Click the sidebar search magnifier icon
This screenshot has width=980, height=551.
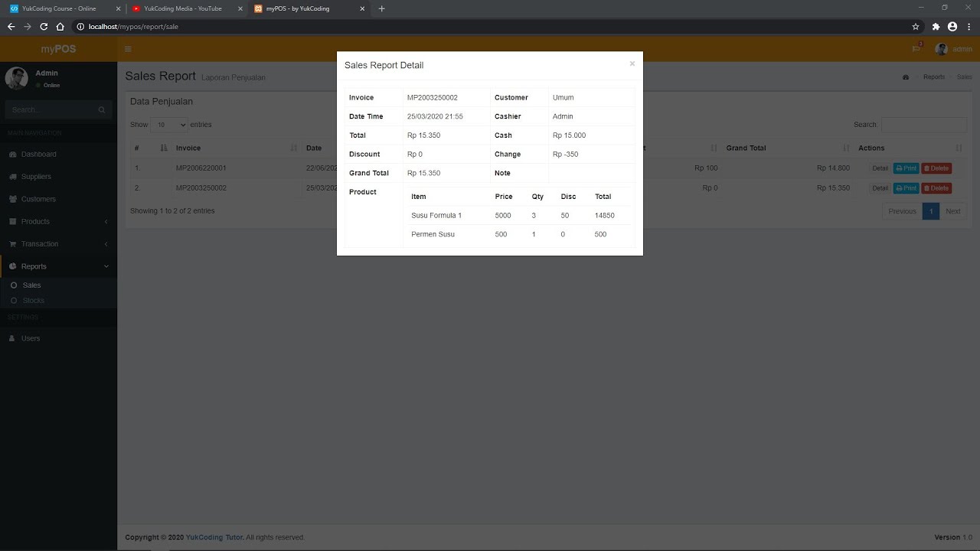click(102, 110)
